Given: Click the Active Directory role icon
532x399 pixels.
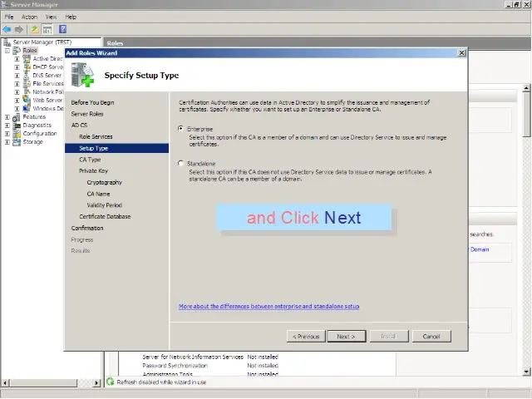Looking at the screenshot, I should point(27,59).
